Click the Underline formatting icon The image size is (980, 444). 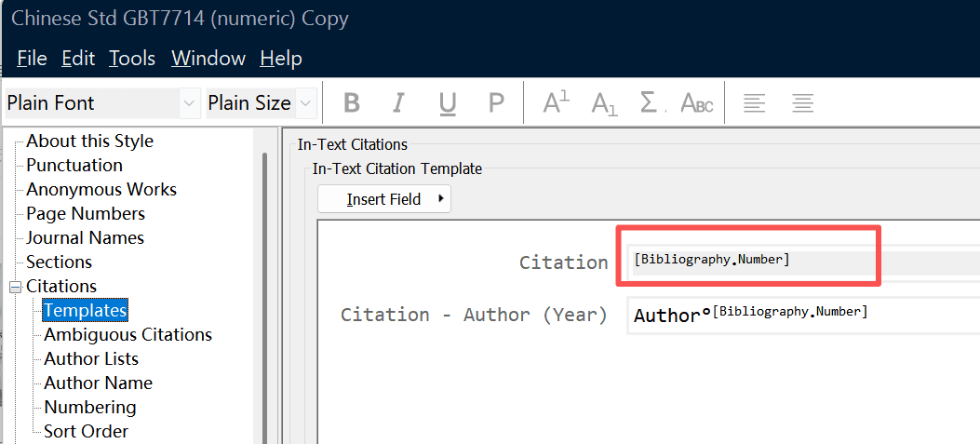[x=448, y=102]
